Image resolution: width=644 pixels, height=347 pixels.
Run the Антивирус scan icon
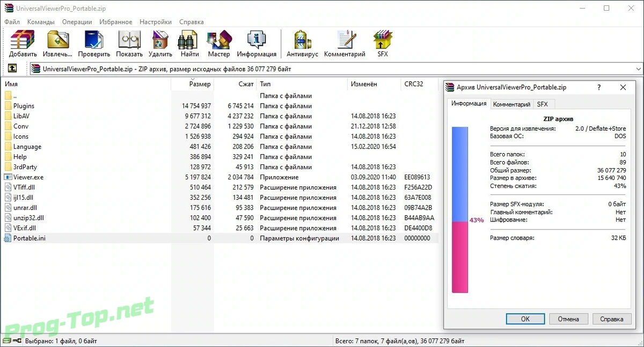[x=303, y=40]
